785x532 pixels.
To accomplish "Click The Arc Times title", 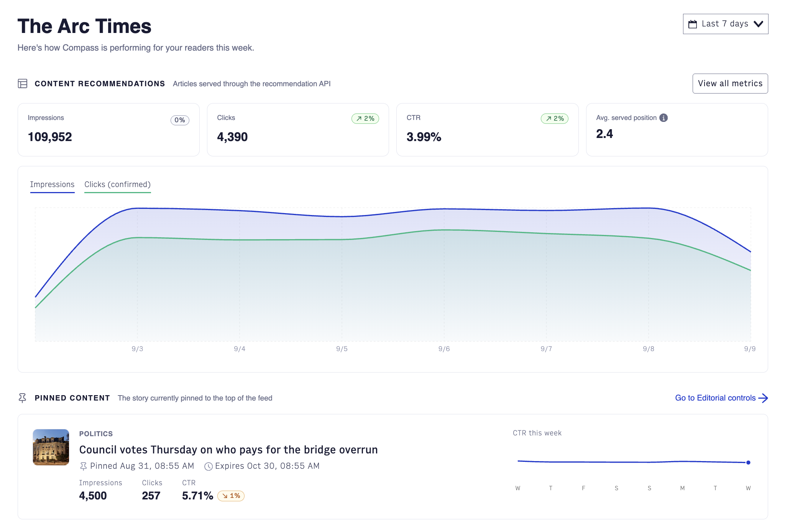I will pyautogui.click(x=84, y=26).
